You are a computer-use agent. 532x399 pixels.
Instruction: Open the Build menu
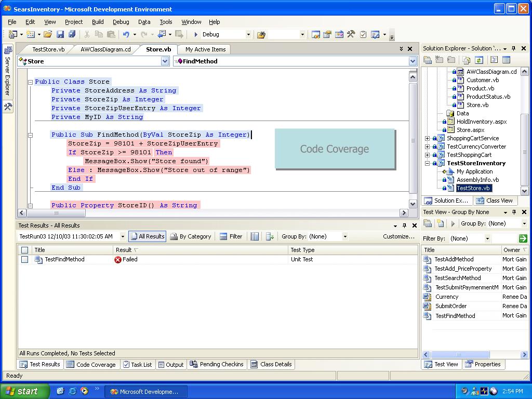(x=98, y=22)
